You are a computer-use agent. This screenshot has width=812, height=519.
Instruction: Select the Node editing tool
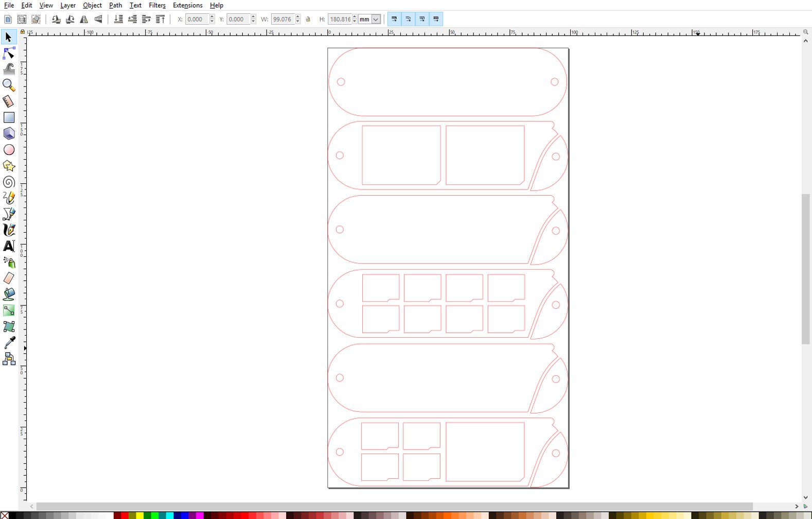point(9,53)
